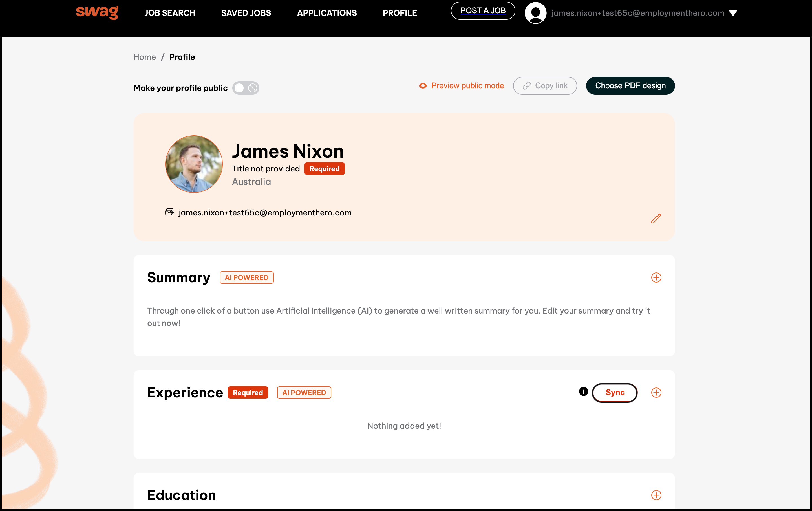This screenshot has width=812, height=511.
Task: Click the Australia location text
Action: click(x=251, y=182)
